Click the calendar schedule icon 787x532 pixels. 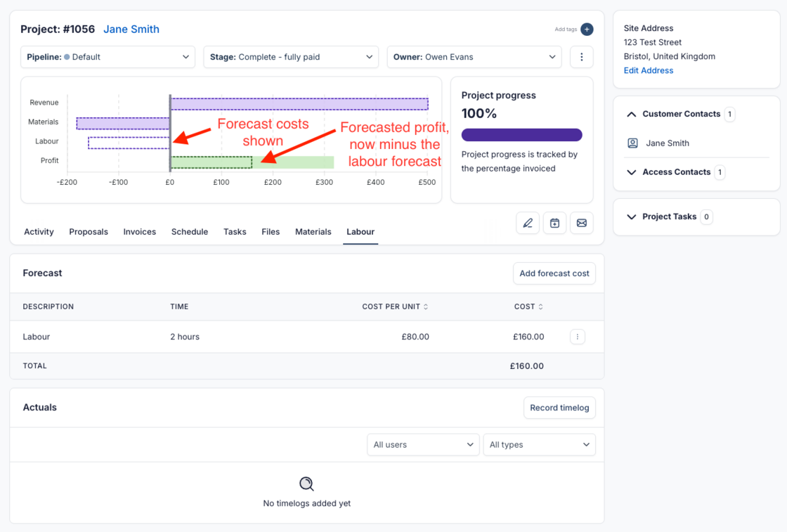554,223
